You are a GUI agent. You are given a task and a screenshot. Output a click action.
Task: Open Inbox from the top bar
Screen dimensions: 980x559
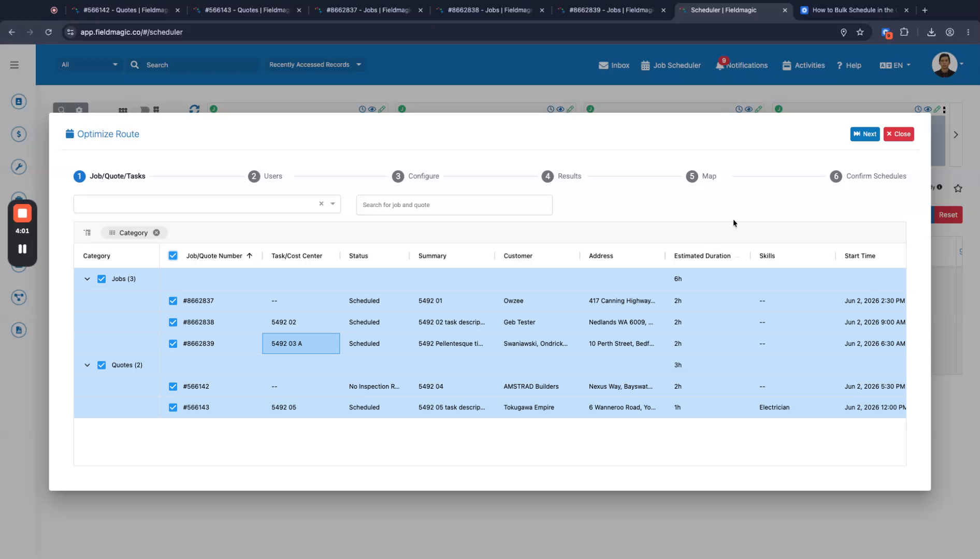(614, 65)
